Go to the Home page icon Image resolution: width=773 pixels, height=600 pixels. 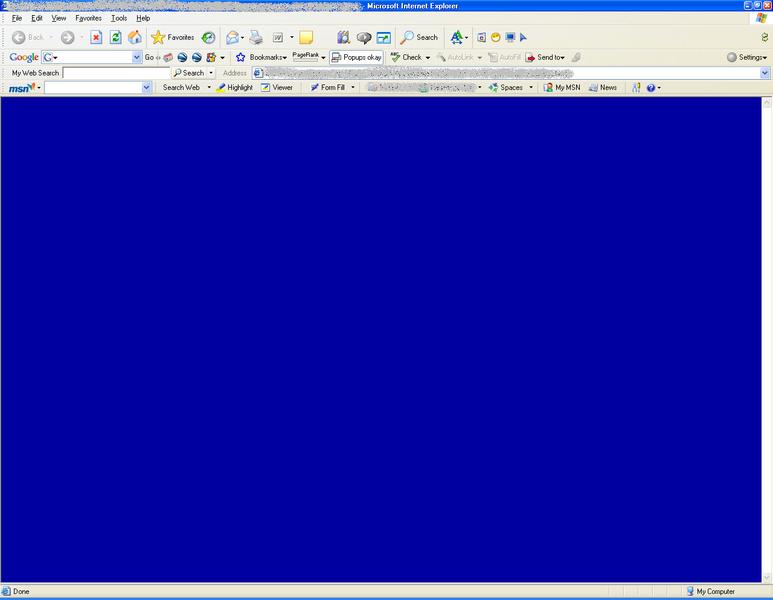[x=135, y=37]
